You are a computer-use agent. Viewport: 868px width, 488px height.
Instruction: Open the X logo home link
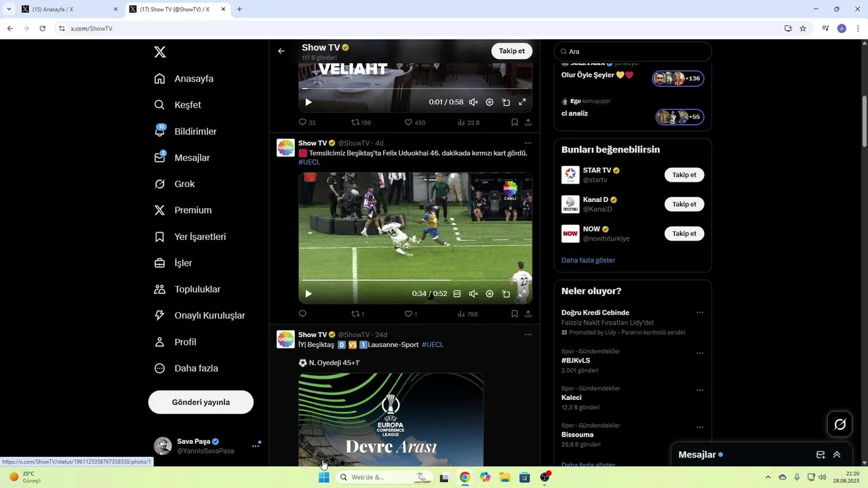coord(159,52)
